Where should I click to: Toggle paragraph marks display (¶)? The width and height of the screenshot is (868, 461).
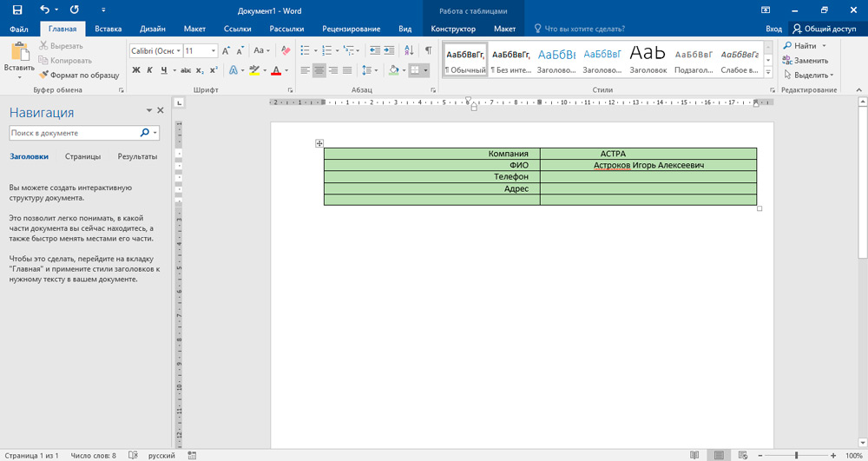428,50
